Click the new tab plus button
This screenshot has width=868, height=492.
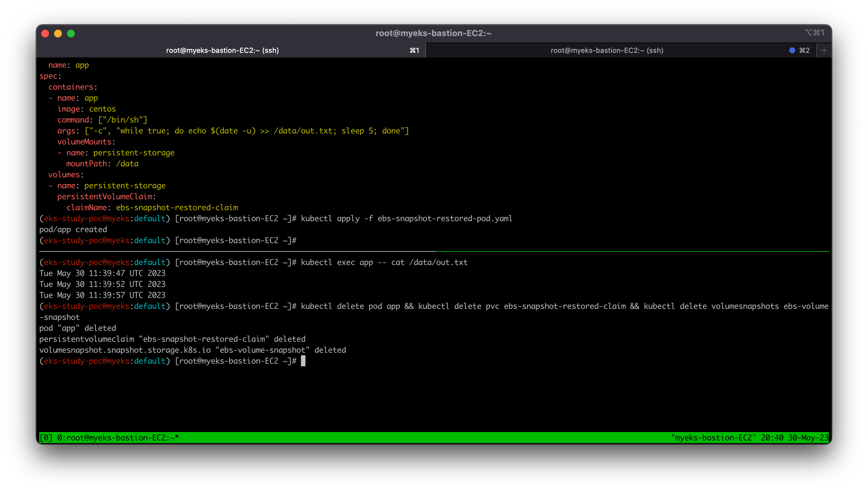(x=824, y=50)
